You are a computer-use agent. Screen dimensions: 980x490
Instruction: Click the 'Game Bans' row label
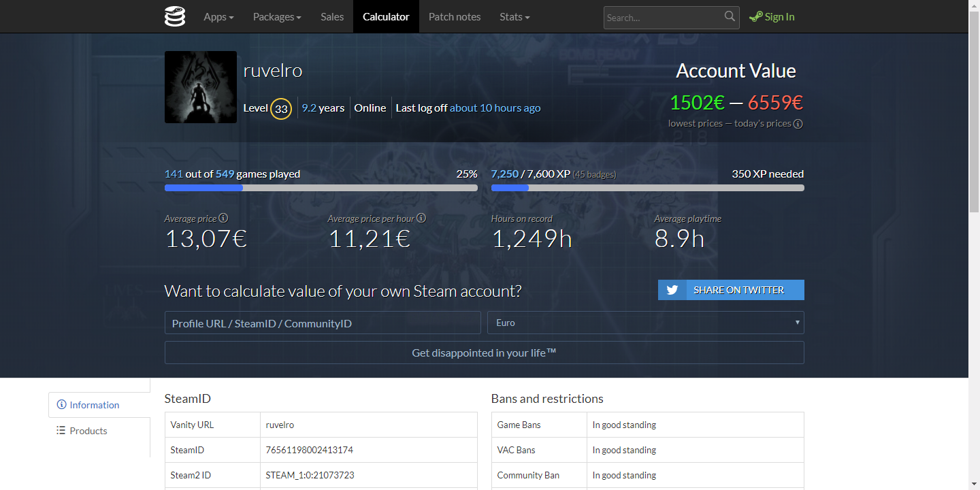tap(519, 425)
